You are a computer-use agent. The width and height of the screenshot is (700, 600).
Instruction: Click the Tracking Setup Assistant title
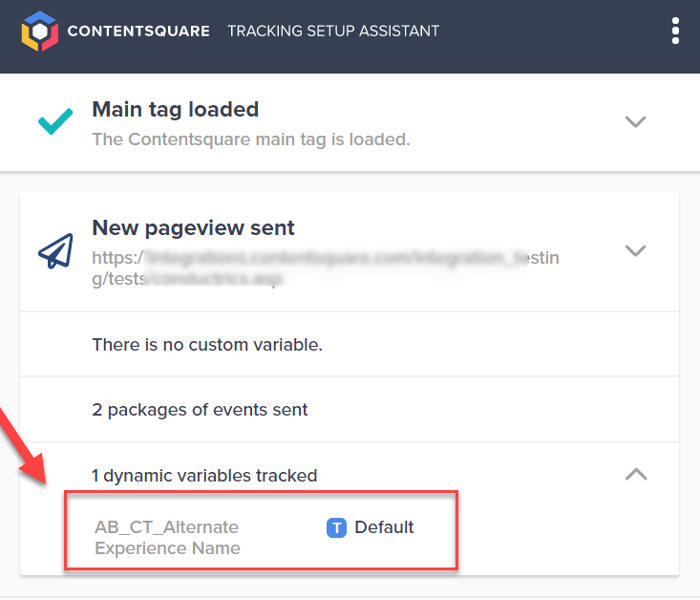(333, 31)
